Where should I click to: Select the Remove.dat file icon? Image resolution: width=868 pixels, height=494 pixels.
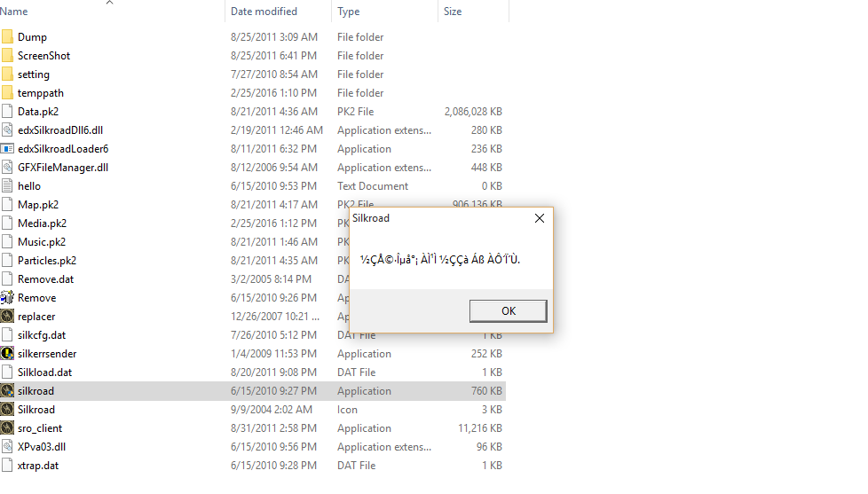coord(7,278)
